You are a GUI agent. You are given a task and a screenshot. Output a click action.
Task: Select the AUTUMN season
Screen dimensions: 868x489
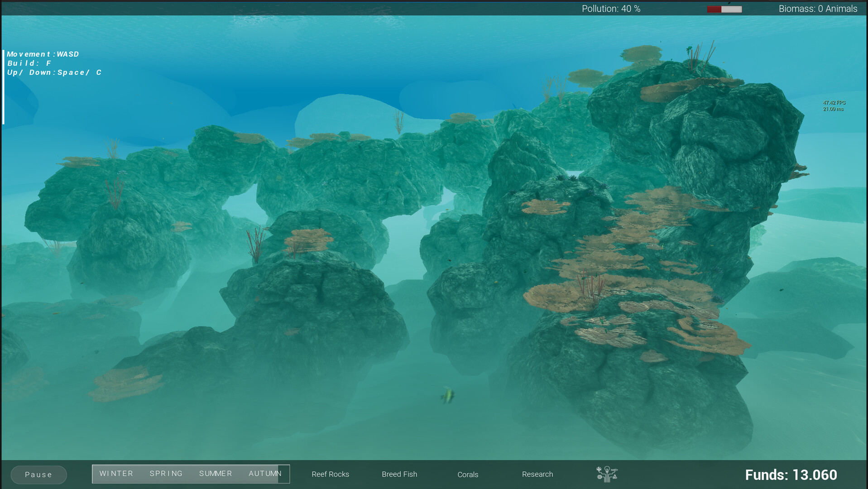tap(265, 473)
